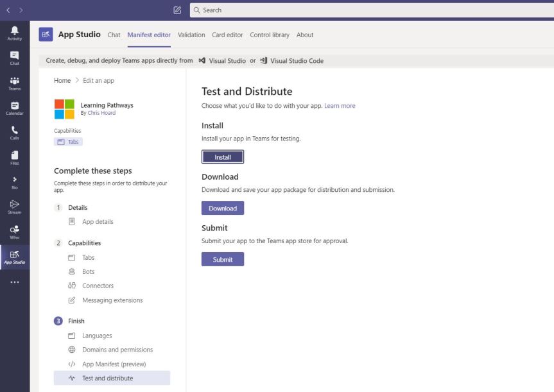Open the Calendar app icon
This screenshot has height=392, width=554.
pyautogui.click(x=14, y=108)
